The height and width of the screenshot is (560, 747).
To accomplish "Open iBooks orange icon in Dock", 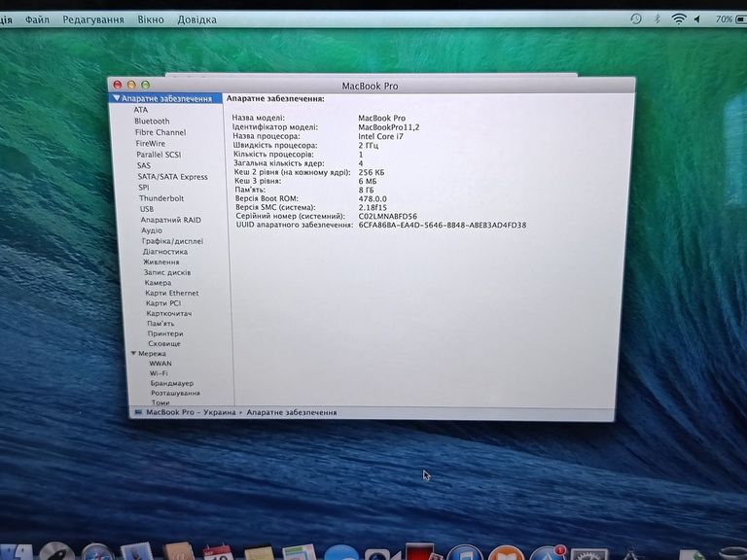I will [x=506, y=553].
